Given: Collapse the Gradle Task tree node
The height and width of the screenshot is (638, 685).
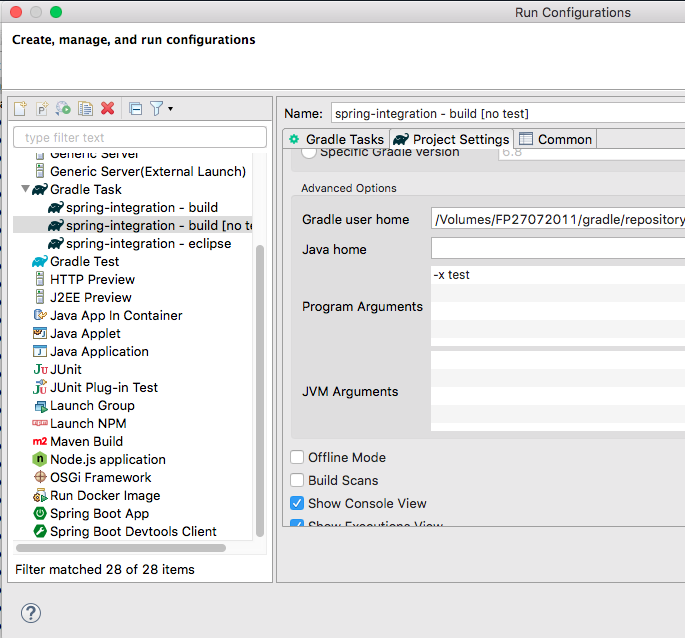Looking at the screenshot, I should coord(25,189).
